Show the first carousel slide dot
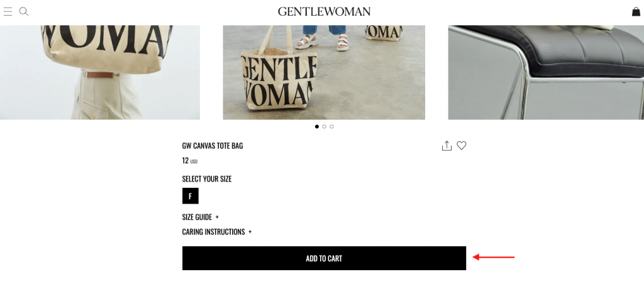The image size is (644, 284). 317,126
